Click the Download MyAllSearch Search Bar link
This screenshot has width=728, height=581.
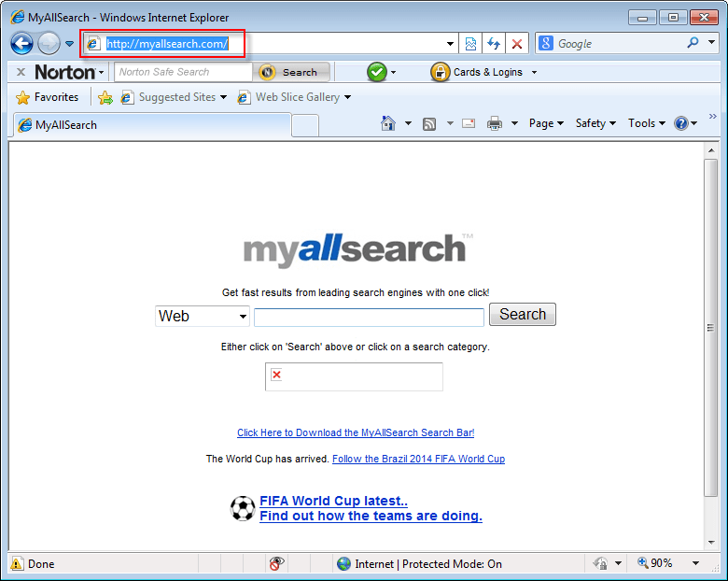point(356,432)
